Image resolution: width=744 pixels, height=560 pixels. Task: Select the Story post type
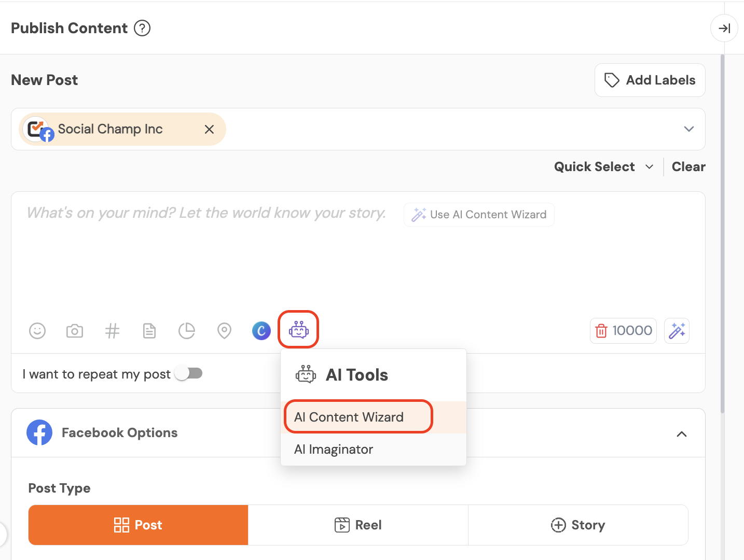[x=578, y=525]
